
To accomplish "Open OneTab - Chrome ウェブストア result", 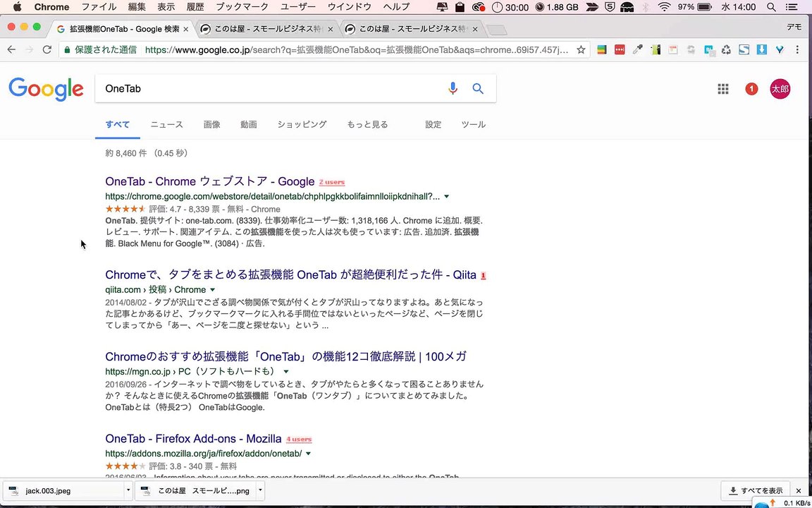I will (210, 181).
